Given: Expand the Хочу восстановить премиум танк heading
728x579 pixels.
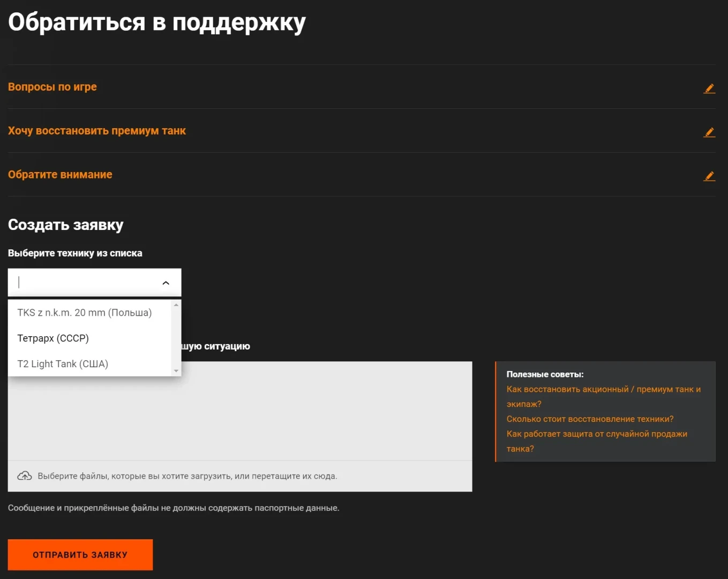Looking at the screenshot, I should [97, 131].
